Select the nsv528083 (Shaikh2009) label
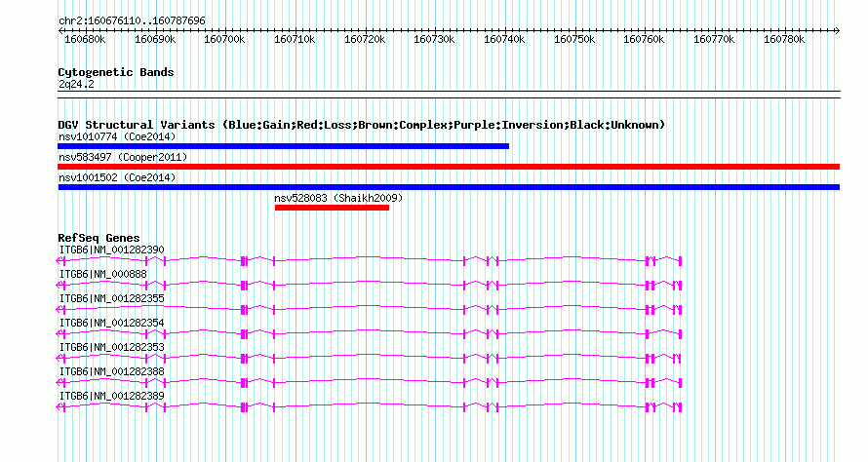Image resolution: width=868 pixels, height=462 pixels. point(338,198)
